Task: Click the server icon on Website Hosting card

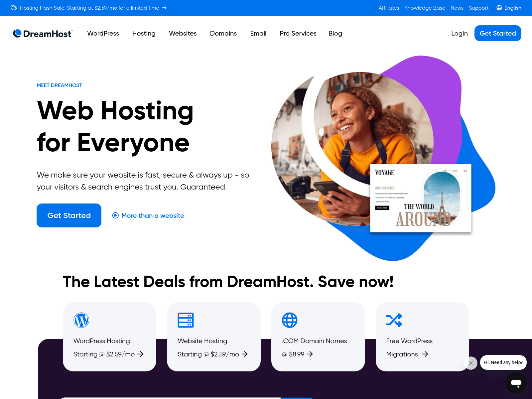Action: tap(186, 320)
